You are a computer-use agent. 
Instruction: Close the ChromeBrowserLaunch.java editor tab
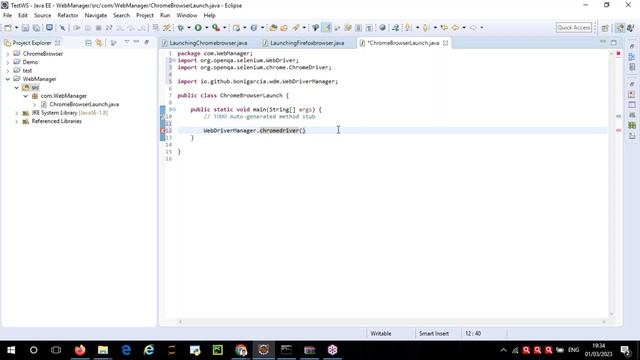pos(445,43)
